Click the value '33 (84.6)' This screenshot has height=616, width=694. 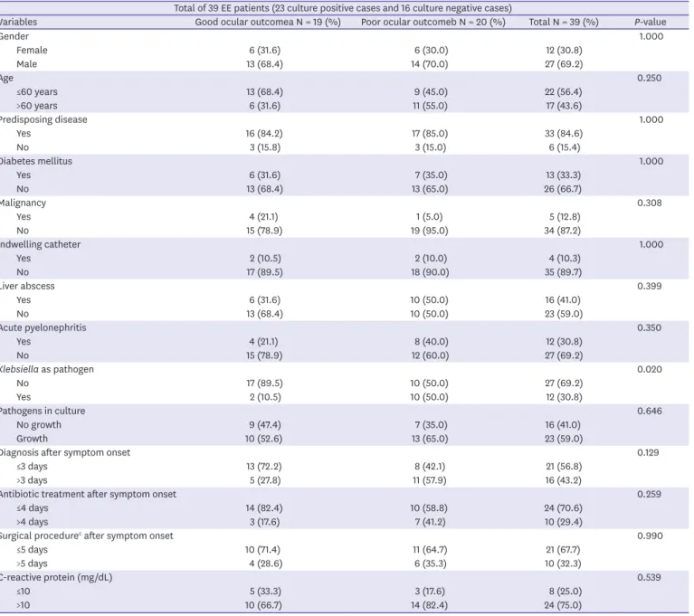point(564,133)
